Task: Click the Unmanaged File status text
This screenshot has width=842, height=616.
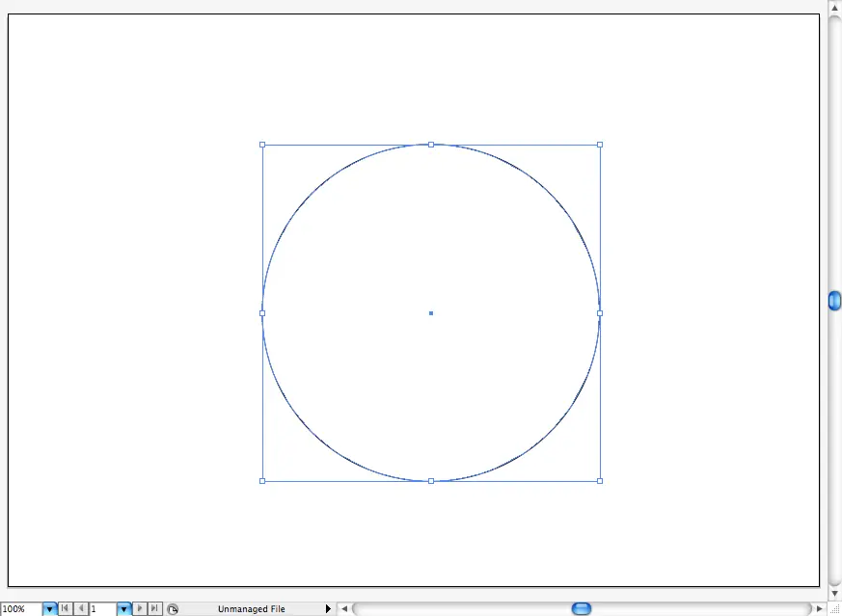Action: coord(252,609)
